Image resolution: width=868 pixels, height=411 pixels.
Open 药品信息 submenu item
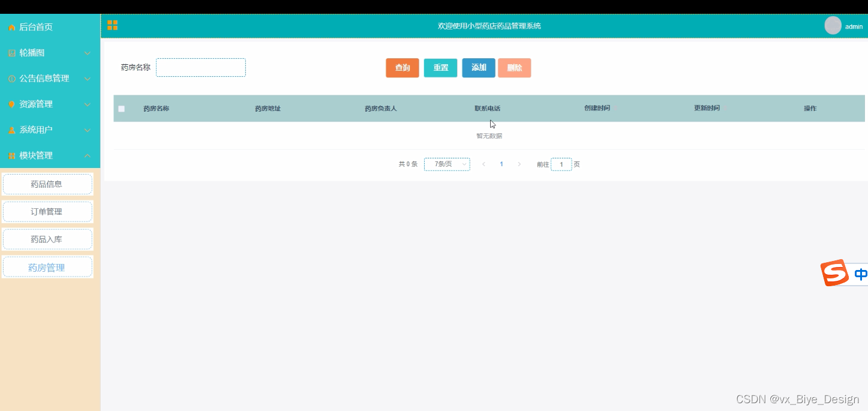tap(47, 184)
